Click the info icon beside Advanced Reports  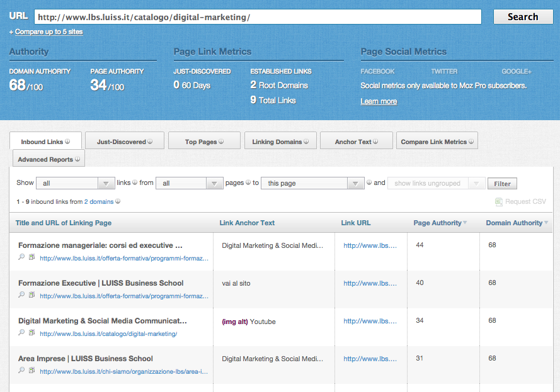[x=77, y=159]
